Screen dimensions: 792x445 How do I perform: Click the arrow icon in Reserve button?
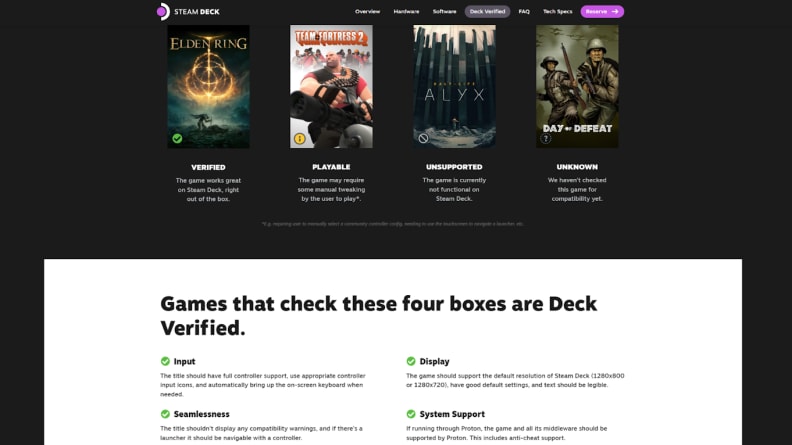[615, 11]
